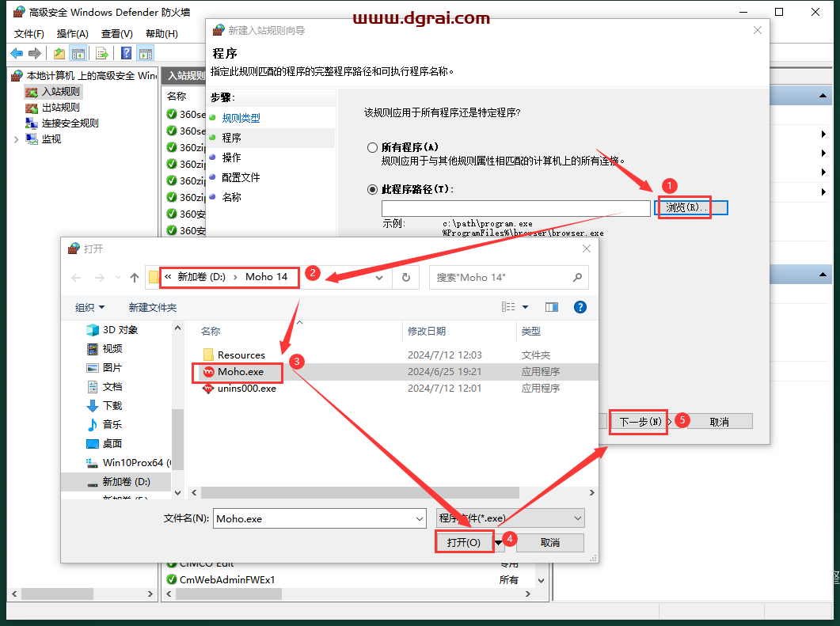Click the Forward arrow in firewall toolbar
Viewport: 840px width, 626px height.
35,53
